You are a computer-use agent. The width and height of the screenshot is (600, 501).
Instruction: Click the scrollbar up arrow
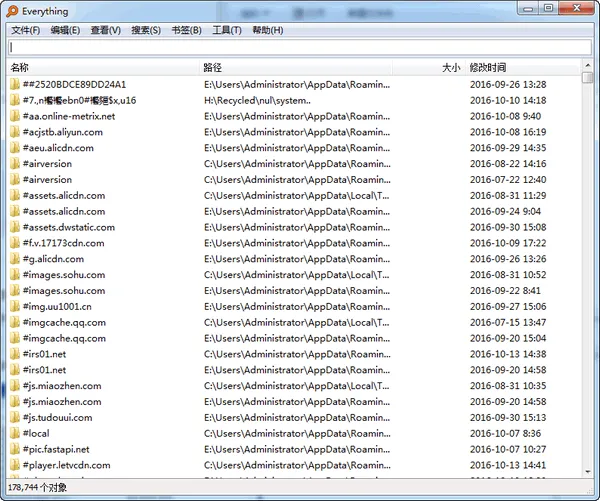(587, 65)
